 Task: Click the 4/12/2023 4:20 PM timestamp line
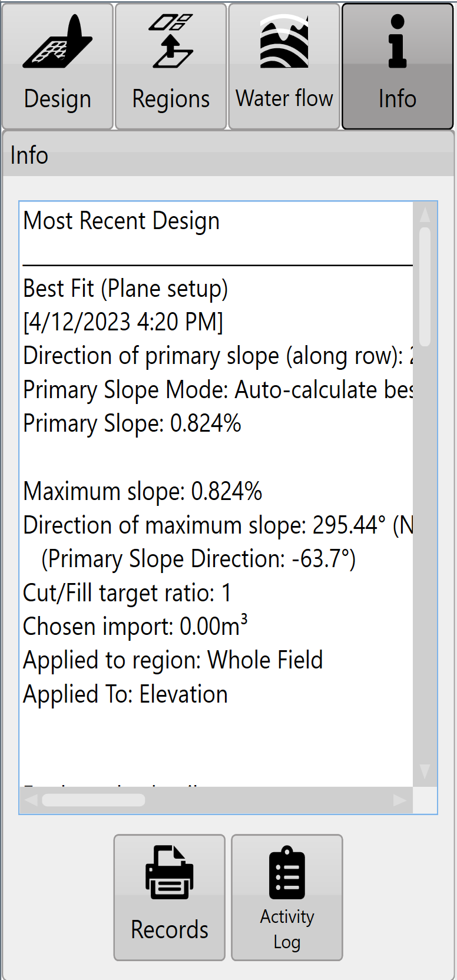point(123,322)
